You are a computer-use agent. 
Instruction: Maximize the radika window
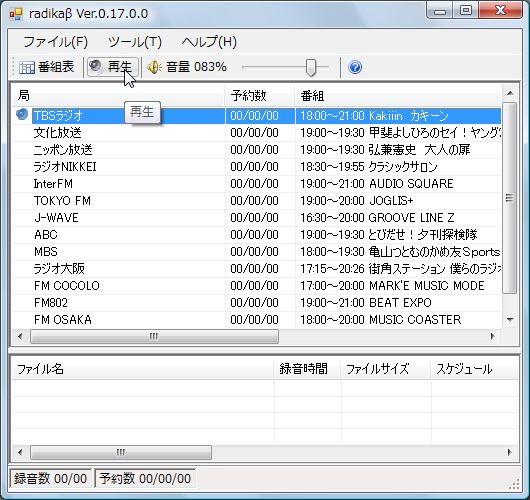466,11
